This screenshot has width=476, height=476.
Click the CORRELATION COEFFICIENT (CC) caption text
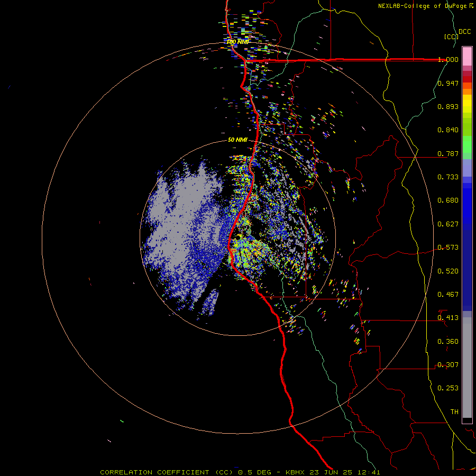[168, 472]
